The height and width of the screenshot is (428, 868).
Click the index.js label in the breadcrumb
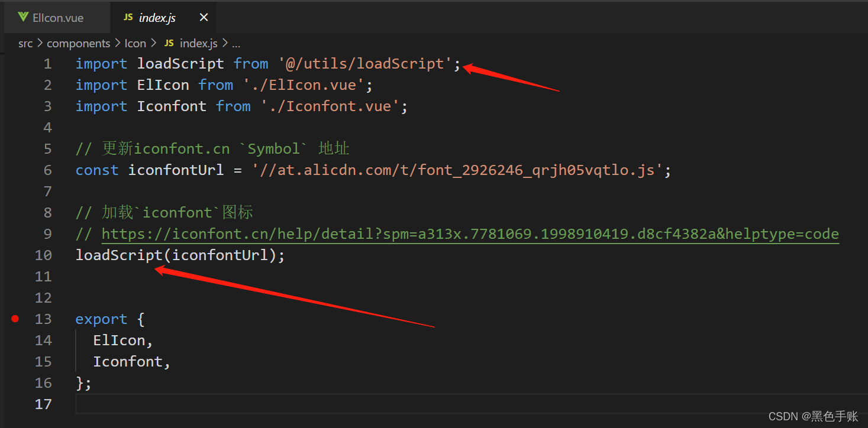tap(198, 43)
